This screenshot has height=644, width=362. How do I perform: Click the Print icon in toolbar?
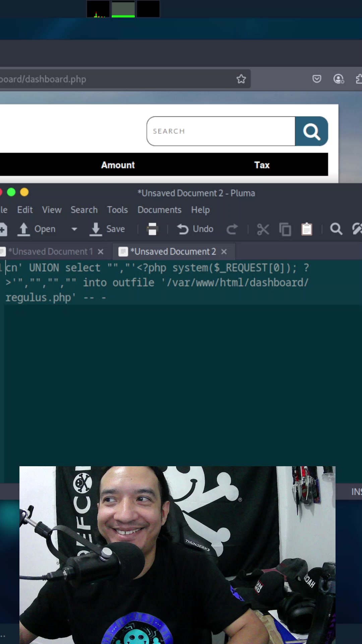pyautogui.click(x=153, y=229)
